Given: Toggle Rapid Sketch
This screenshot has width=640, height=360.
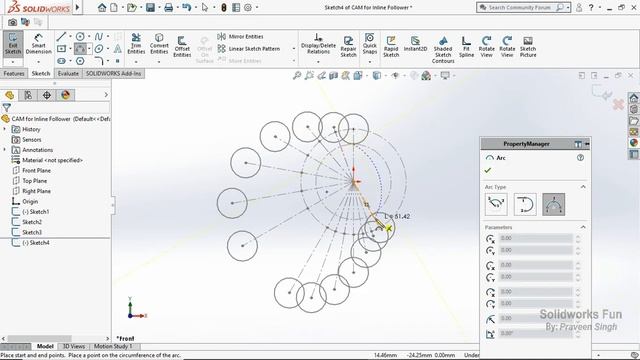Looking at the screenshot, I should coord(391,46).
